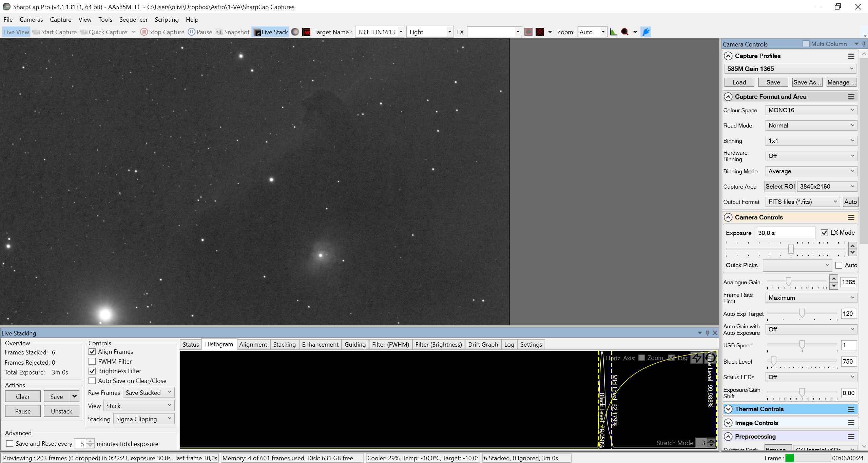Click the Unstack button
The image size is (868, 463).
(x=61, y=411)
